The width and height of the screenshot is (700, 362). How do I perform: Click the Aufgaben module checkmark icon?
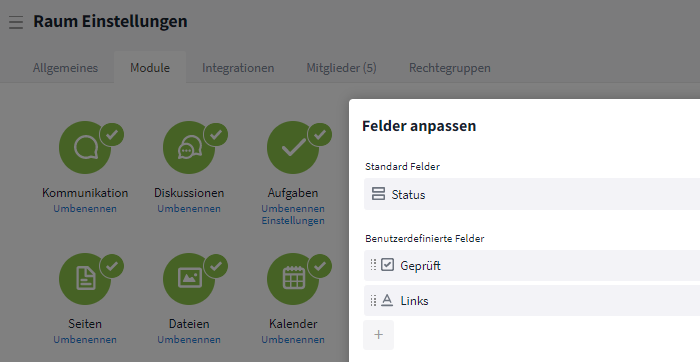293,148
